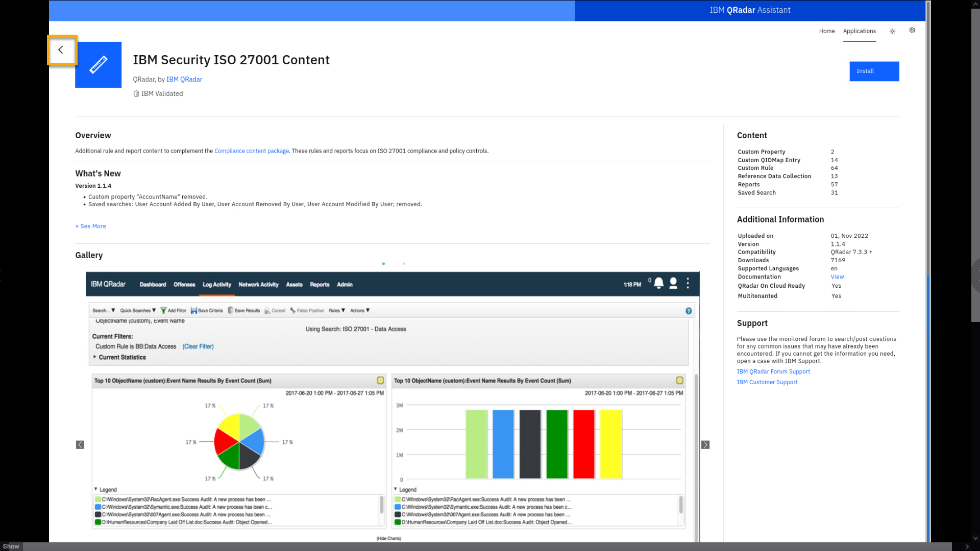The image size is (980, 551).
Task: Open the settings gear icon
Action: 912,31
